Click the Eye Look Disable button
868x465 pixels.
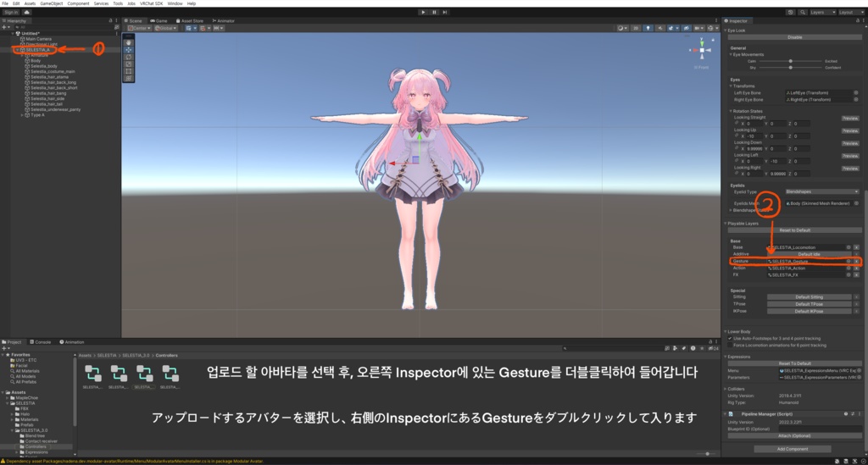point(794,37)
